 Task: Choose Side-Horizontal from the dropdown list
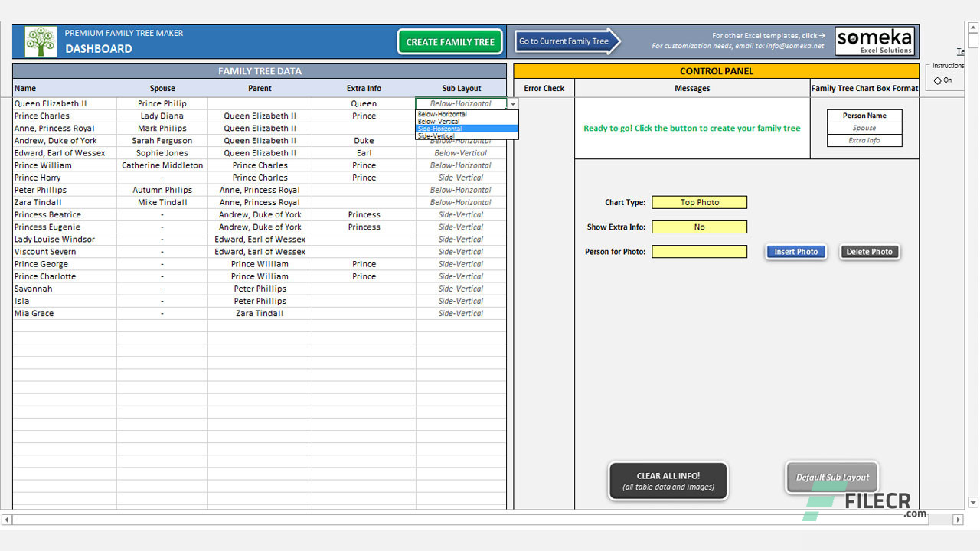pos(467,129)
